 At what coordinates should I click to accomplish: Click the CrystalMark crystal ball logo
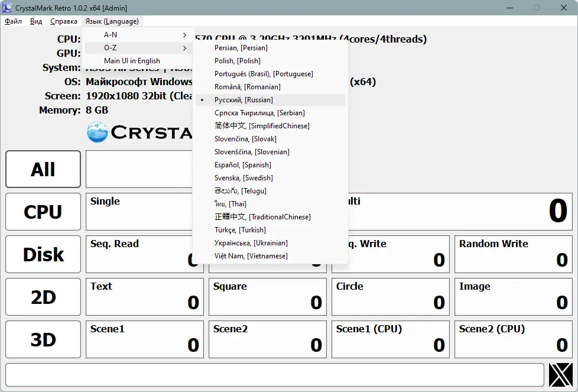[x=98, y=132]
